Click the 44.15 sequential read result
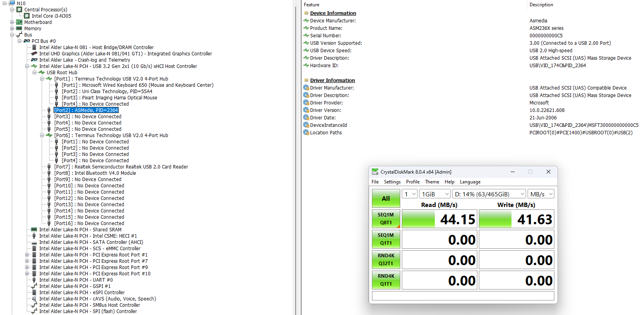 (x=439, y=219)
